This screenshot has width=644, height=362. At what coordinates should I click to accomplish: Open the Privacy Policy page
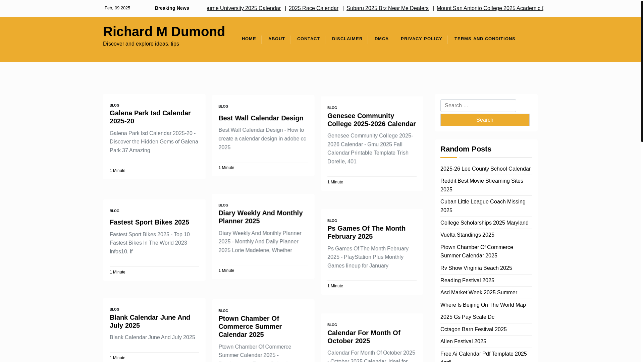(x=422, y=39)
